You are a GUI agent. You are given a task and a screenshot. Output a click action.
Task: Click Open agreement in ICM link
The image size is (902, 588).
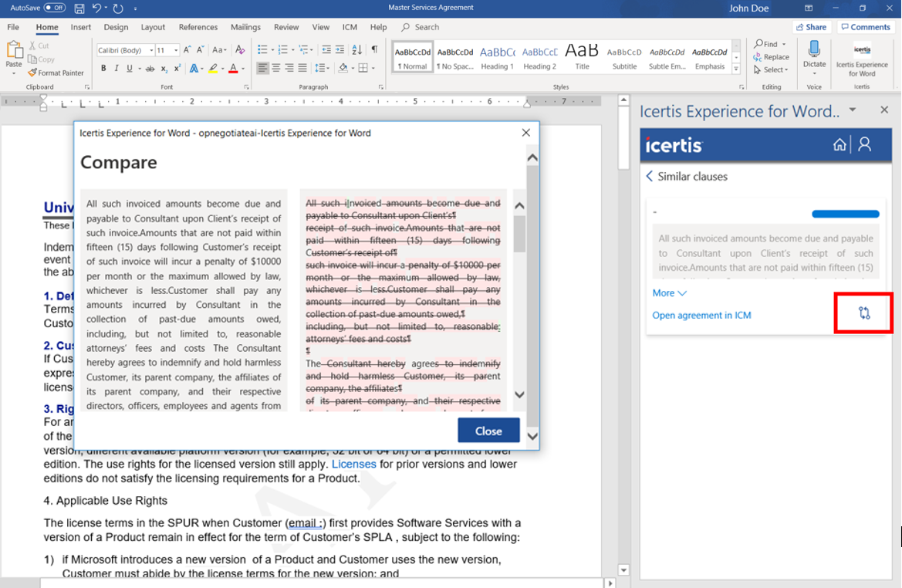701,315
